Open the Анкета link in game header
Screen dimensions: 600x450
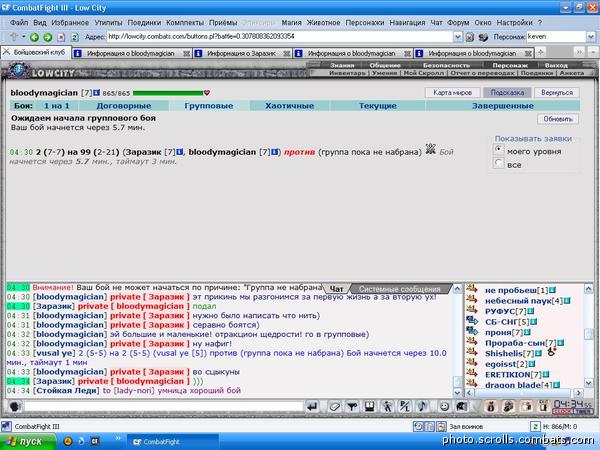coord(572,73)
